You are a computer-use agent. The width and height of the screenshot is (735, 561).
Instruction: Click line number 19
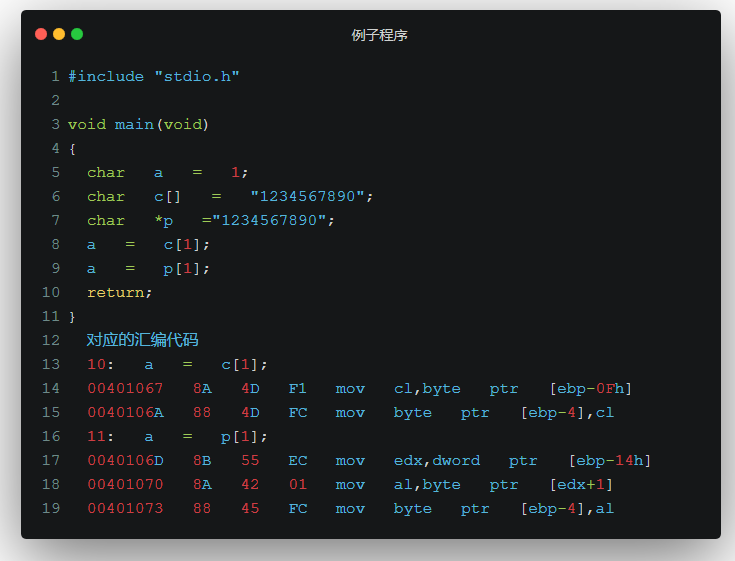(x=51, y=509)
